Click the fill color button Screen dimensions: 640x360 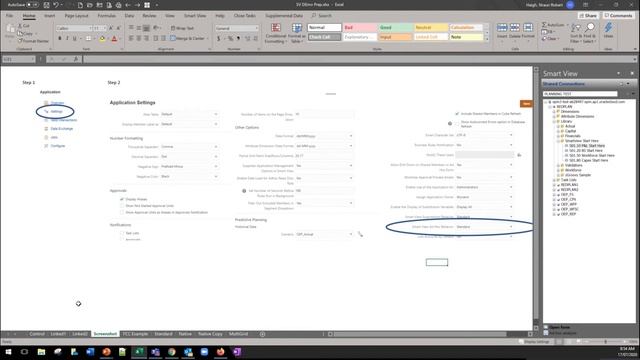102,38
